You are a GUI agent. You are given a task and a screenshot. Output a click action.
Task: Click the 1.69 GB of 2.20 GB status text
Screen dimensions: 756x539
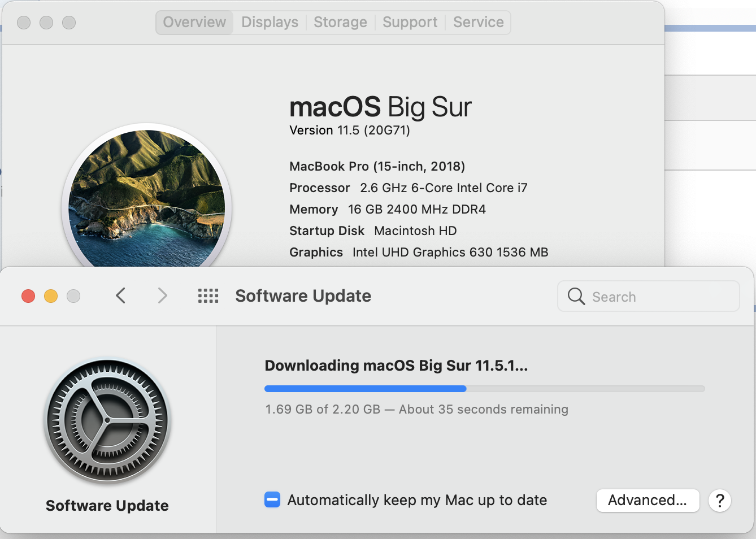tap(416, 409)
